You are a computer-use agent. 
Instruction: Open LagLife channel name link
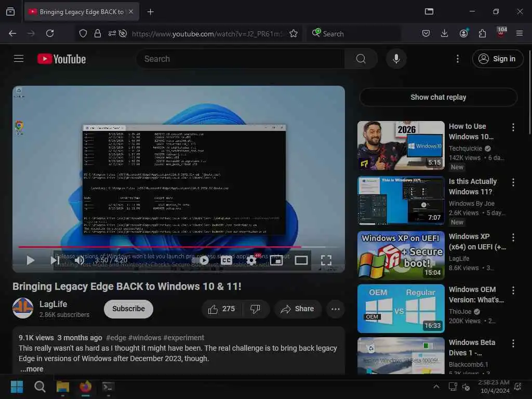[54, 304]
